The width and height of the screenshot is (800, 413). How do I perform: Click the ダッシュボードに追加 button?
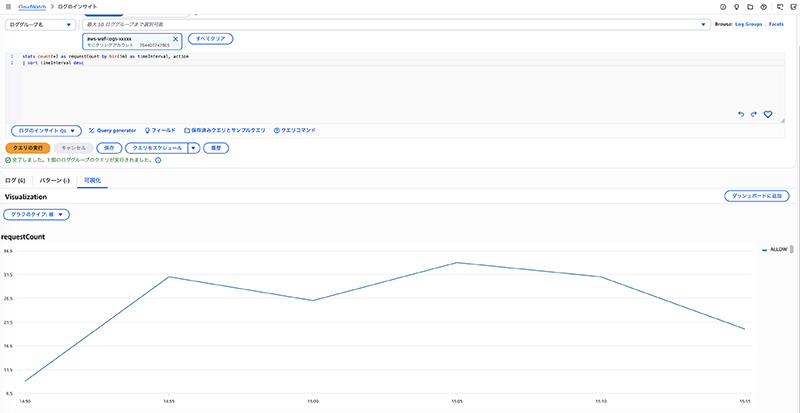pyautogui.click(x=757, y=196)
